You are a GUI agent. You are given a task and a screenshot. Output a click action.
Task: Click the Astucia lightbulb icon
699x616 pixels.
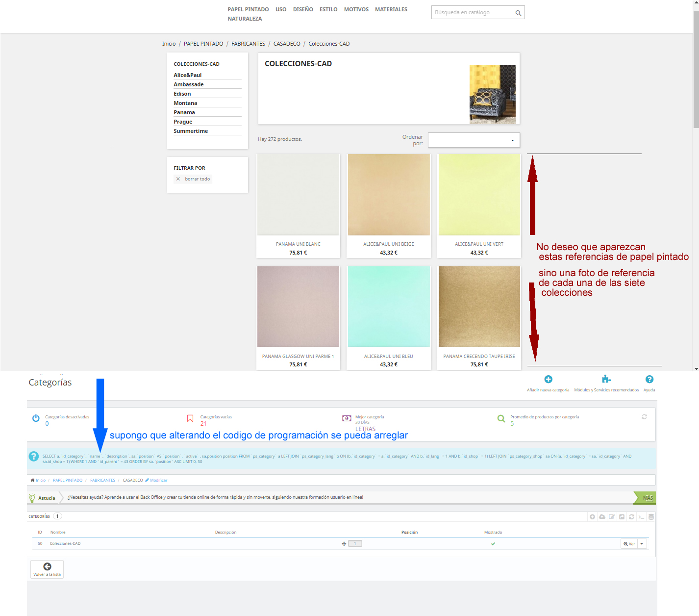(32, 497)
